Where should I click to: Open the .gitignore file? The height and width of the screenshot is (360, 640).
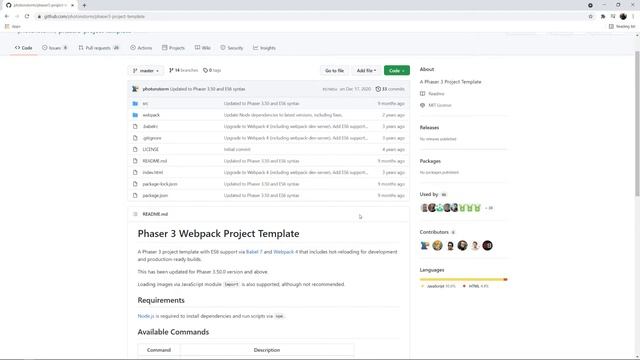pyautogui.click(x=152, y=138)
